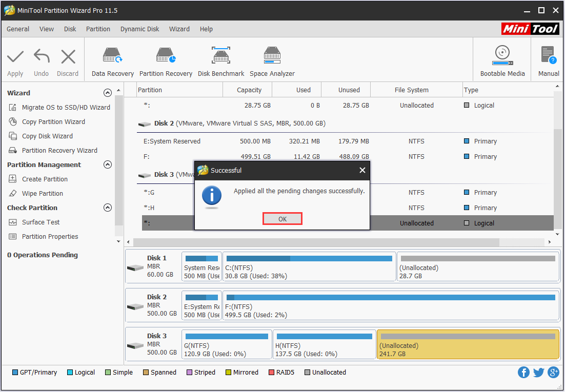The width and height of the screenshot is (565, 392).
Task: Open the MiniTool Google Plus icon
Action: (553, 372)
